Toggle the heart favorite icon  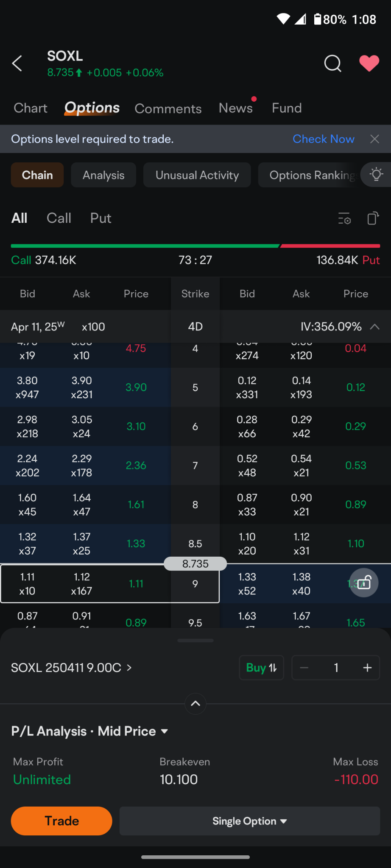(x=369, y=64)
